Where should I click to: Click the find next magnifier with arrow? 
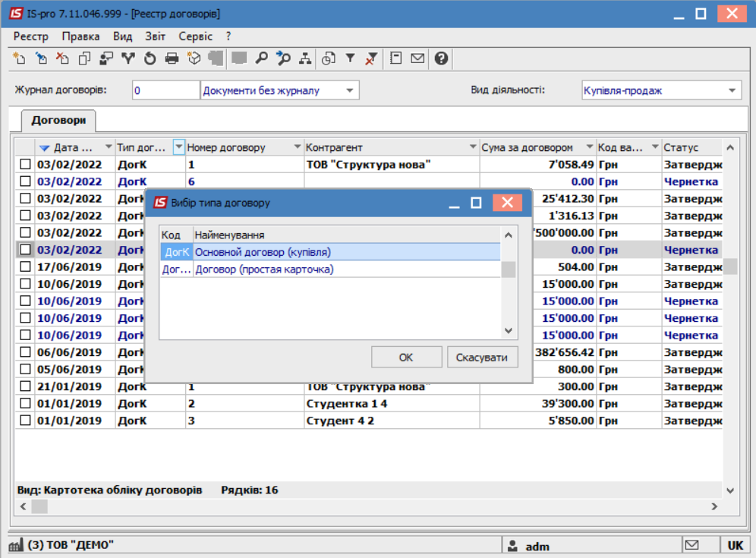(x=284, y=58)
